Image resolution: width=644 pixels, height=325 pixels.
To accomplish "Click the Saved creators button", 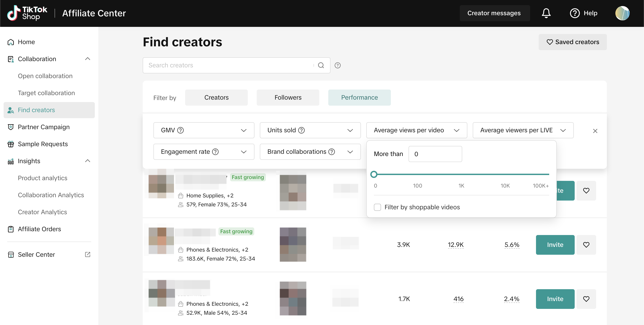I will pos(572,42).
